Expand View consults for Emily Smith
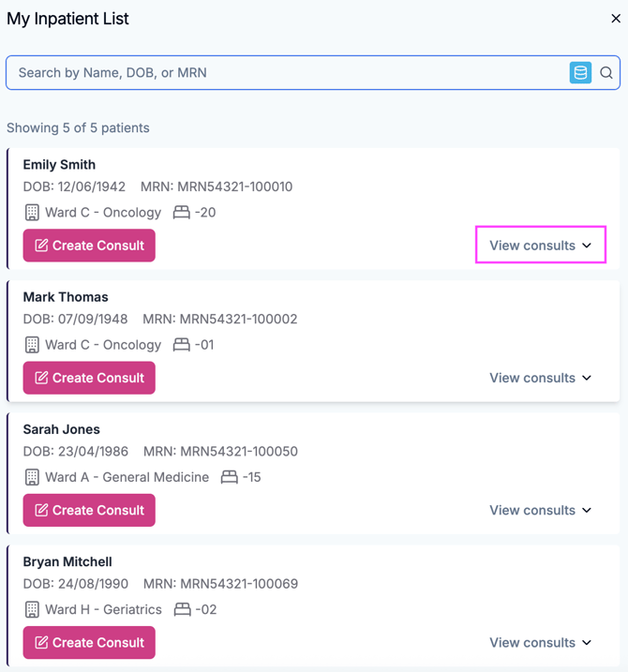Viewport: 628px width, 672px height. (x=541, y=246)
